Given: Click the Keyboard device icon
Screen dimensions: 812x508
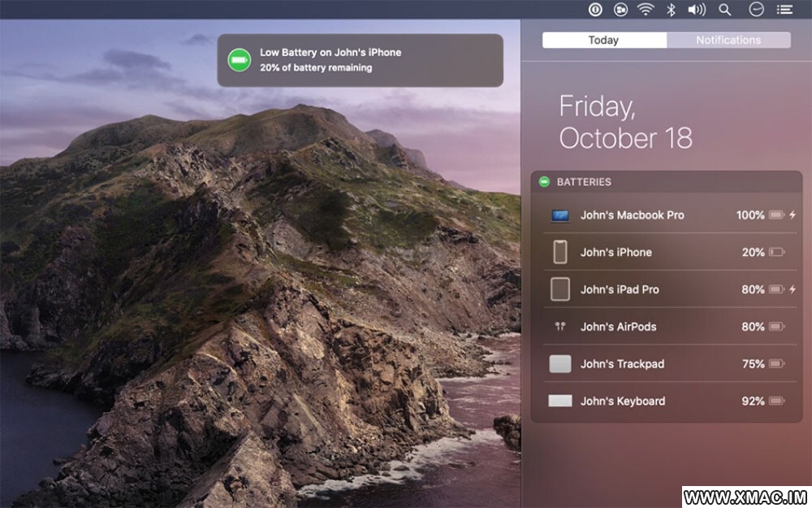Looking at the screenshot, I should pos(559,401).
